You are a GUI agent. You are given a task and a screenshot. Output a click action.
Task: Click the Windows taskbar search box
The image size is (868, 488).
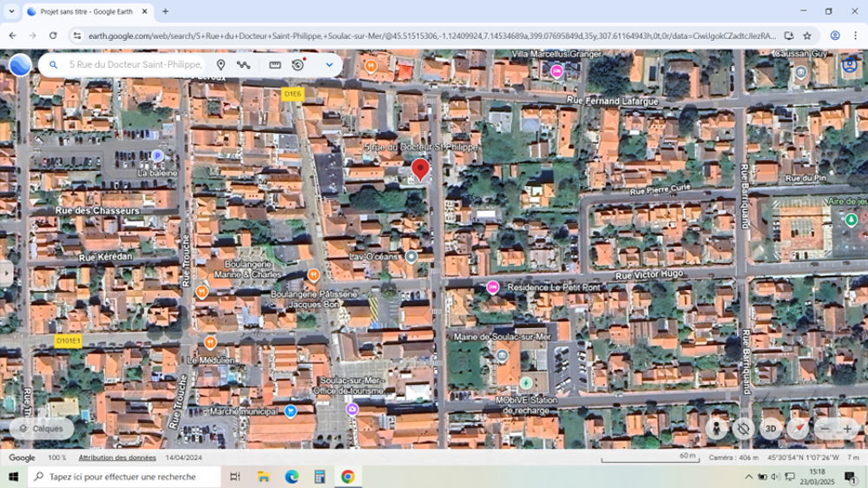click(124, 477)
